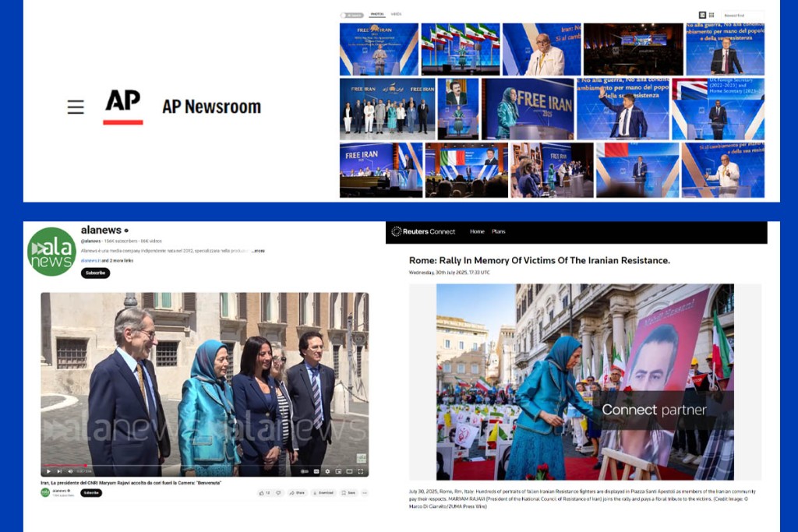Open the AP photo of the dark wide hall

point(633,49)
